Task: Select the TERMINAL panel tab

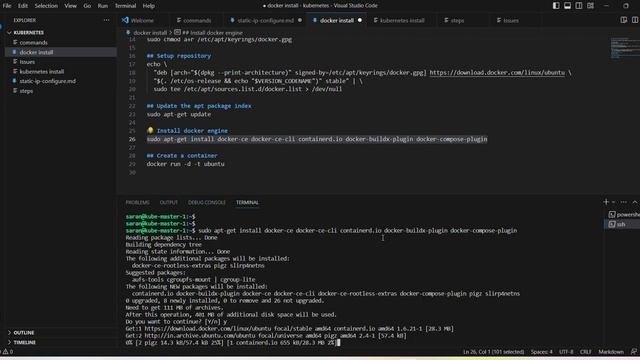Action: coord(247,202)
